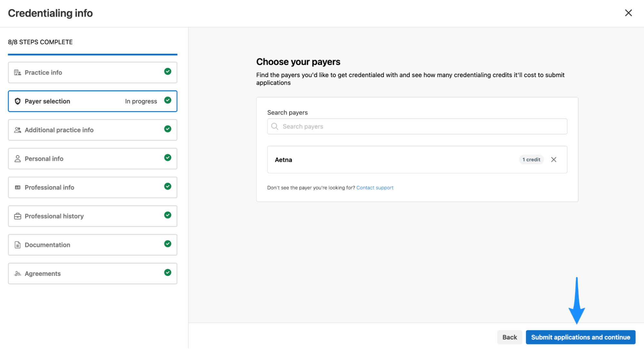This screenshot has height=349, width=644.
Task: Open the Practice info step
Action: tap(92, 73)
